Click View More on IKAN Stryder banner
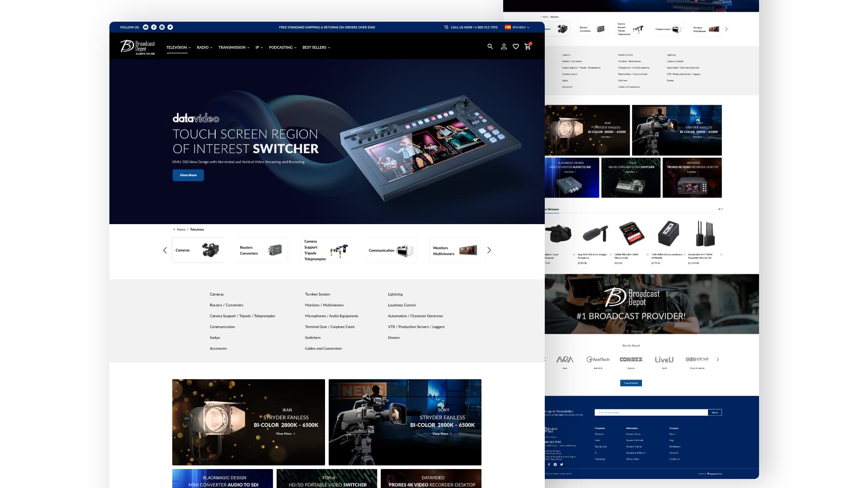This screenshot has height=488, width=868. 286,434
